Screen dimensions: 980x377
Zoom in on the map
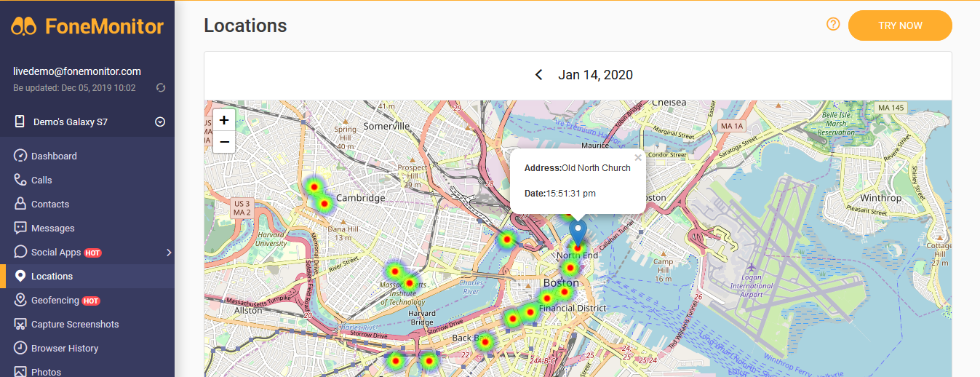pos(224,120)
